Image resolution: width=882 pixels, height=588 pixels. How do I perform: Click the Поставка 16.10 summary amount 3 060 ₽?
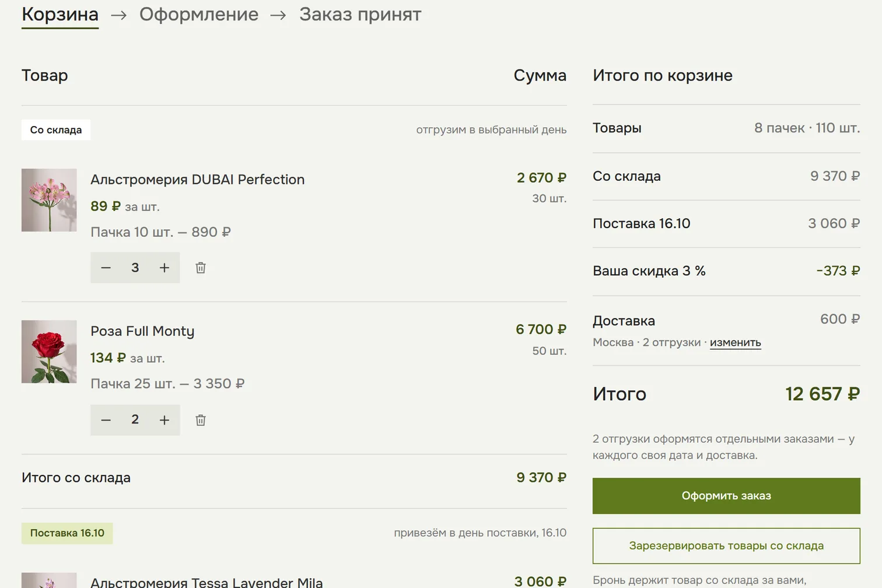(834, 223)
